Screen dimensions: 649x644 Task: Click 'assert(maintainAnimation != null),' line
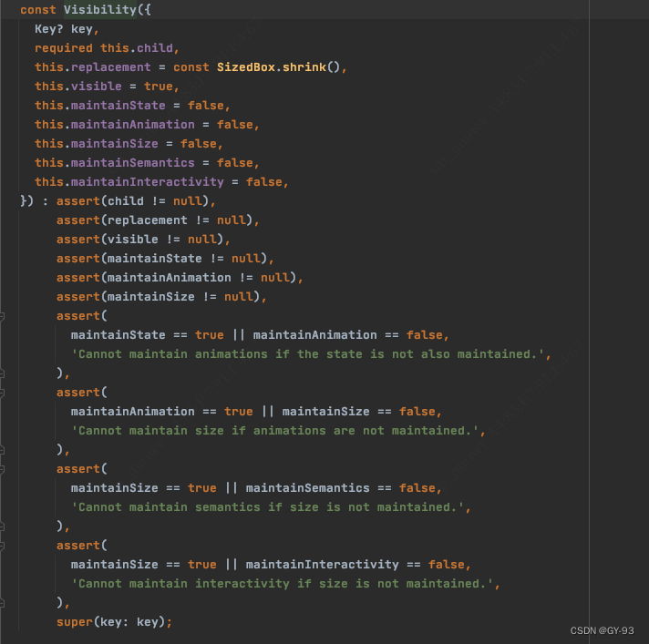[x=180, y=278]
